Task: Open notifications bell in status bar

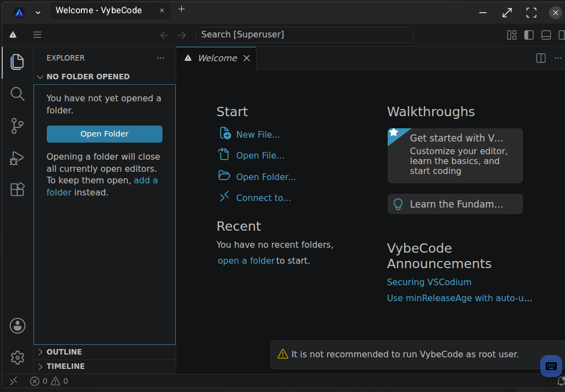Action: click(561, 381)
